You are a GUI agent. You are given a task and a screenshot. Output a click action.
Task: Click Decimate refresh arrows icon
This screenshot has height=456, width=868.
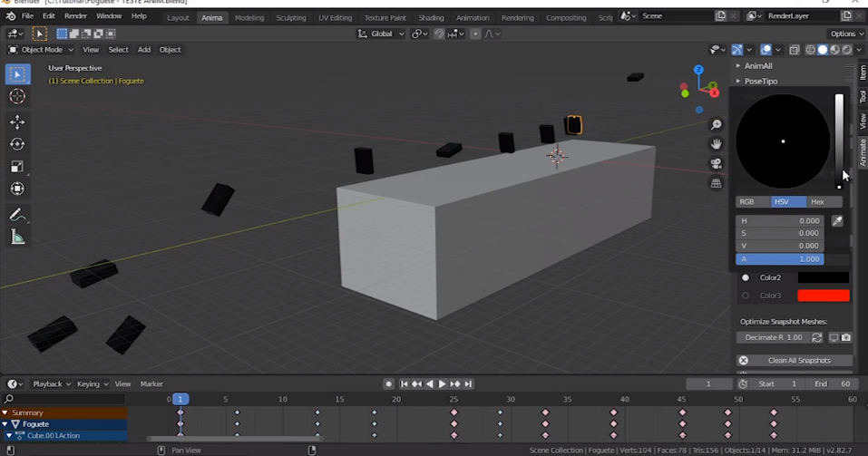click(x=816, y=337)
